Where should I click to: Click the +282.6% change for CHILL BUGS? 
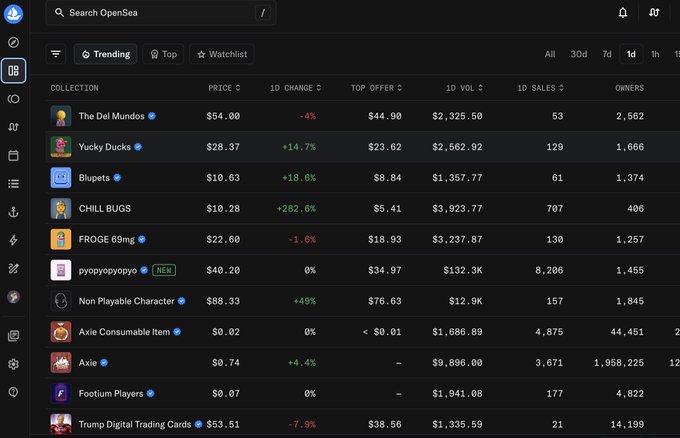point(296,209)
